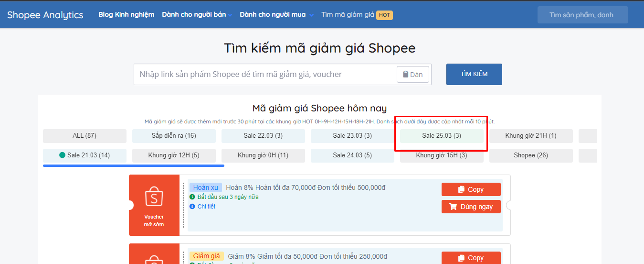The width and height of the screenshot is (644, 264).
Task: Click the blue horizontal scrollbar under tabs
Action: pos(134,166)
